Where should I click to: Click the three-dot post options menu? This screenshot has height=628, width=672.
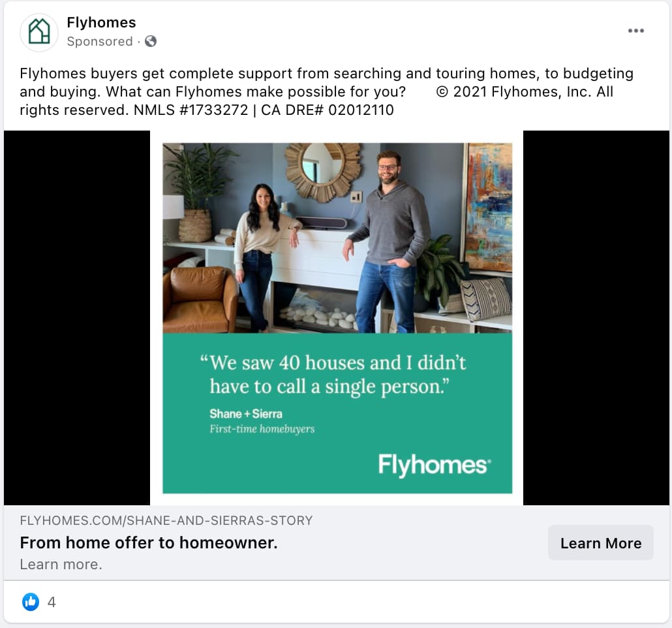pos(636,31)
